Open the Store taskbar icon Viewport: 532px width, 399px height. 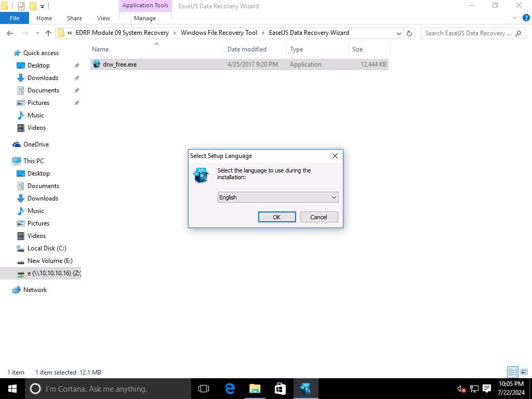[280, 389]
